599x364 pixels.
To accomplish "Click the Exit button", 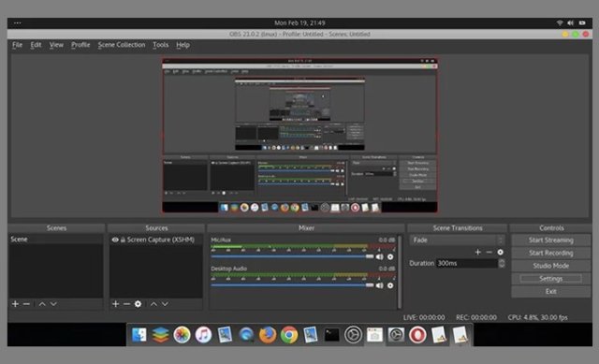I will coord(551,291).
